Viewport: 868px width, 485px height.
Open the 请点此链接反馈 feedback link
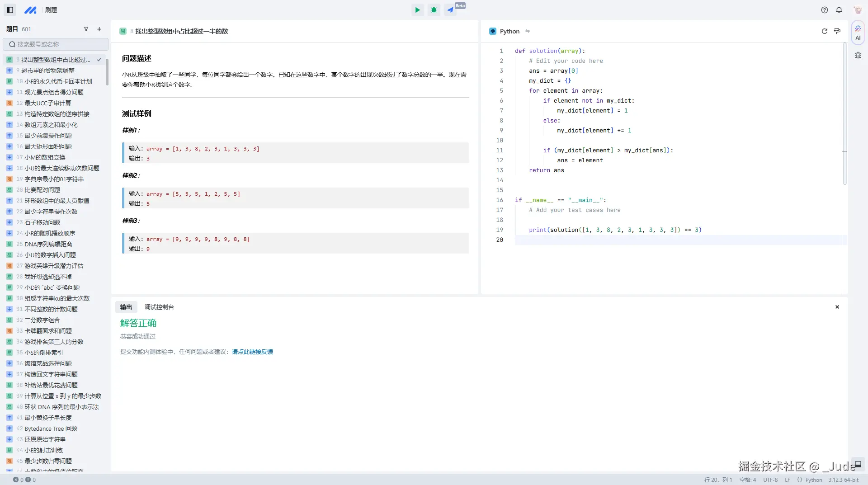point(252,352)
